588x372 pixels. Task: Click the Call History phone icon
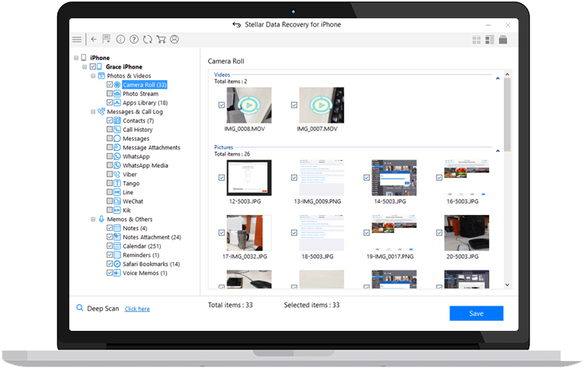click(x=117, y=130)
